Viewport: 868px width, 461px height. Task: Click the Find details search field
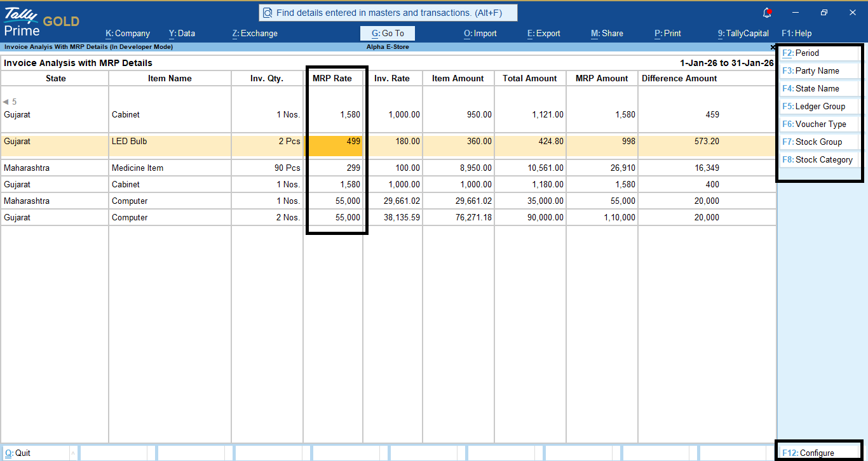point(388,13)
